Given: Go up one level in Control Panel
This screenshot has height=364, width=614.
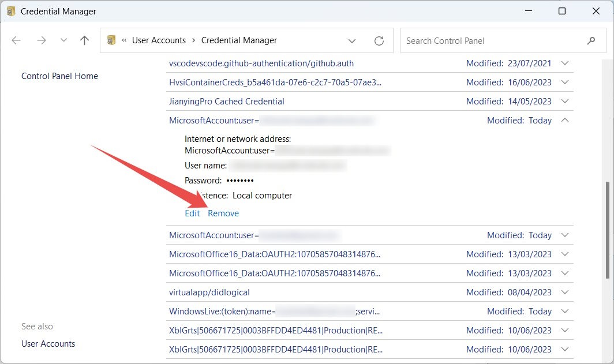Looking at the screenshot, I should (x=84, y=40).
